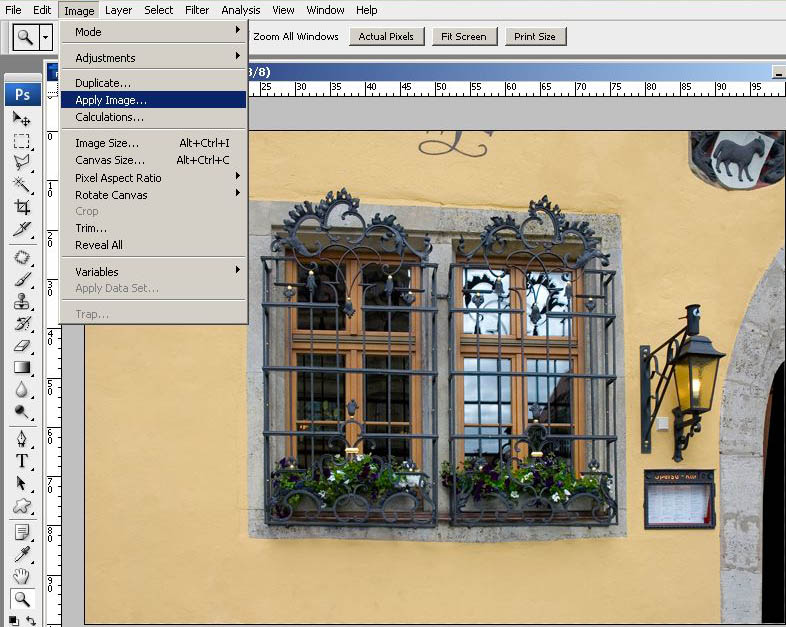The height and width of the screenshot is (627, 786).
Task: Choose Trim from Image menu
Action: tap(154, 228)
